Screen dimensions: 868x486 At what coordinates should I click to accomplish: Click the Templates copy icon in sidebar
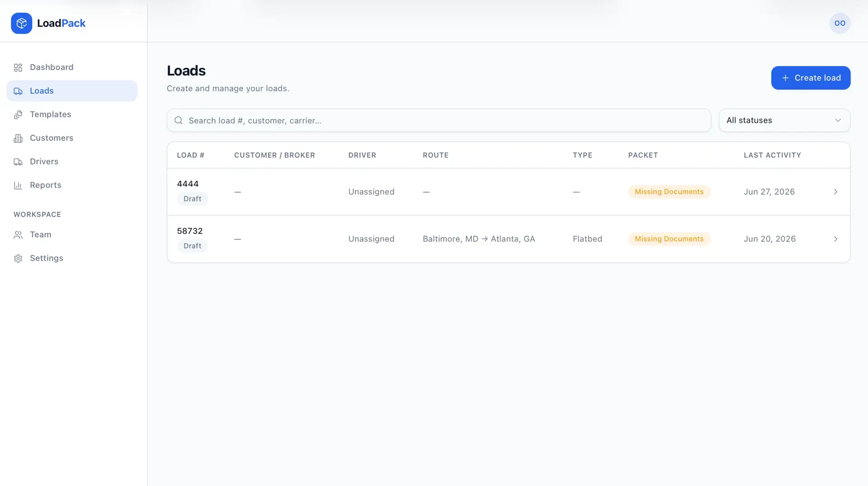pos(18,115)
